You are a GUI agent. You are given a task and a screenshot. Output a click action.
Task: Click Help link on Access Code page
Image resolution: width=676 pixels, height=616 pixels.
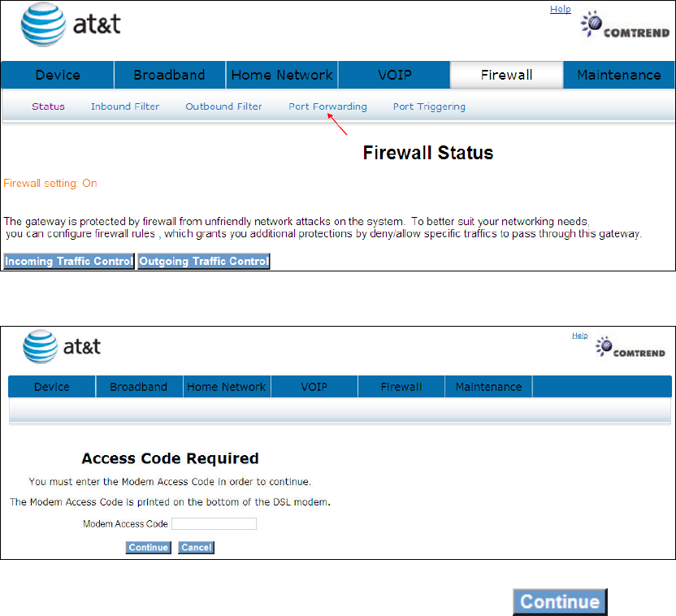coord(580,336)
